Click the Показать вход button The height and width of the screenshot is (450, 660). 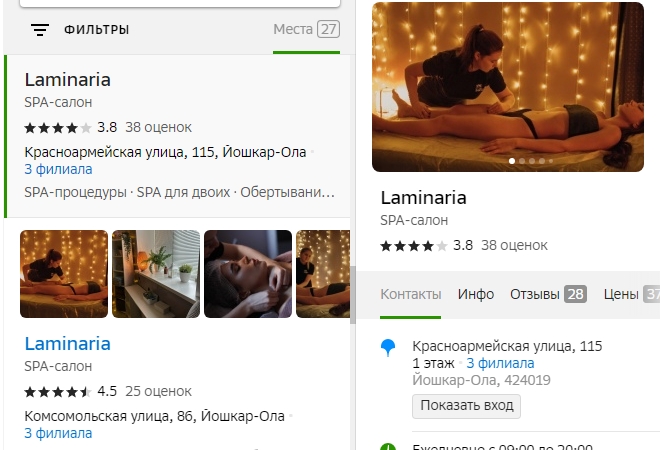[x=466, y=406]
